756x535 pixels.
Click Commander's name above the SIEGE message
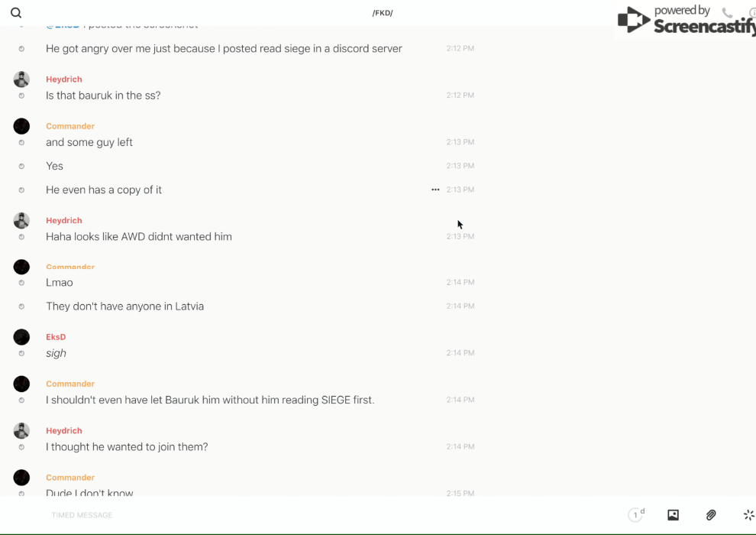click(70, 384)
